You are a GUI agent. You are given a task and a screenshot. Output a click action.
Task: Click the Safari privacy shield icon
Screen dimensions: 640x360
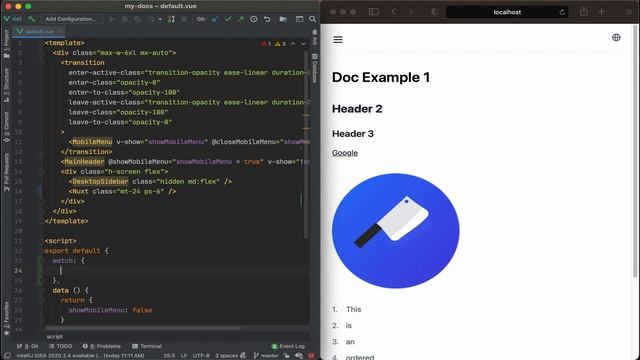pyautogui.click(x=435, y=12)
